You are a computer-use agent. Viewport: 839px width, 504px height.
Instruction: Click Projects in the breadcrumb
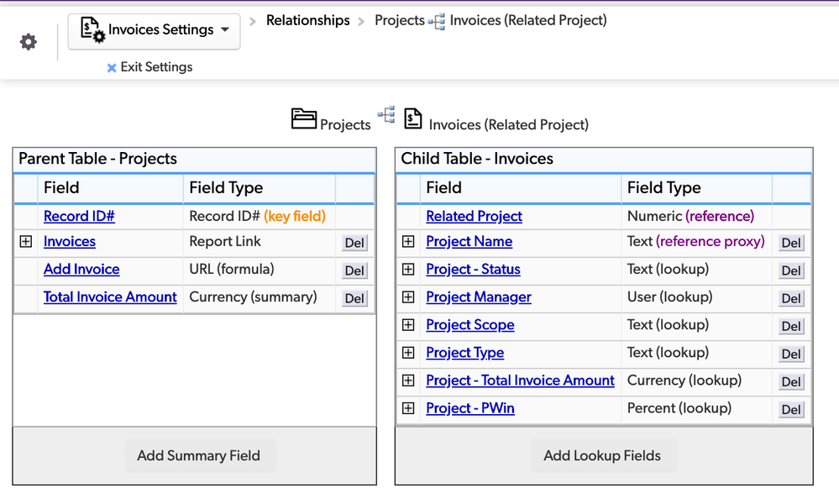[399, 20]
